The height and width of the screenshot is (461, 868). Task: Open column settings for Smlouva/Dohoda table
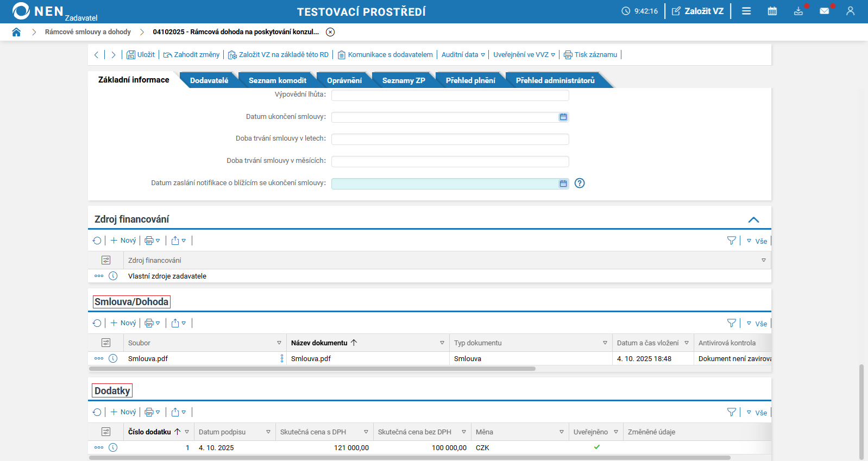click(106, 343)
